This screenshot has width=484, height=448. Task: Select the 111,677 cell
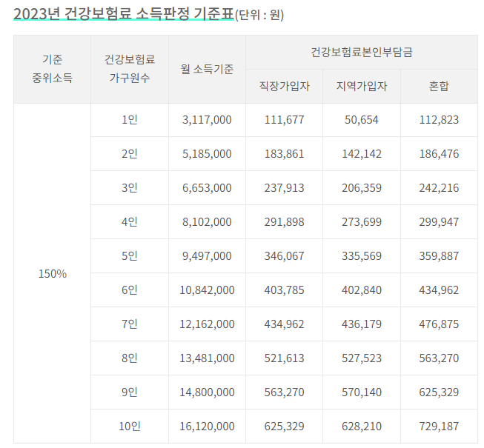pos(285,120)
